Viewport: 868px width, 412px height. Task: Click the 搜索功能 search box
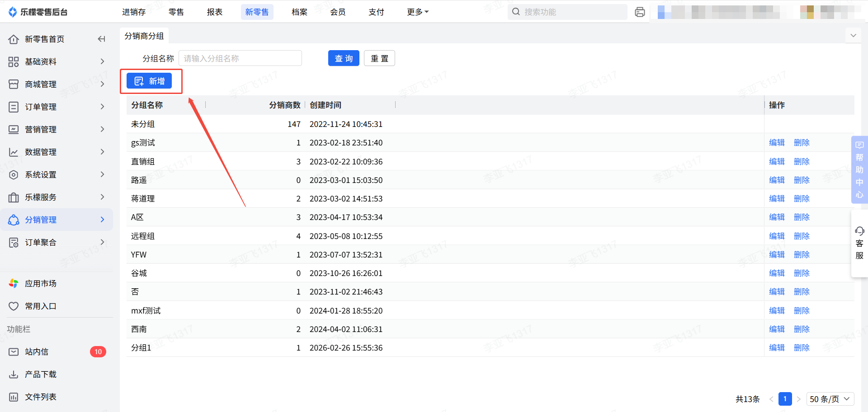[x=567, y=12]
